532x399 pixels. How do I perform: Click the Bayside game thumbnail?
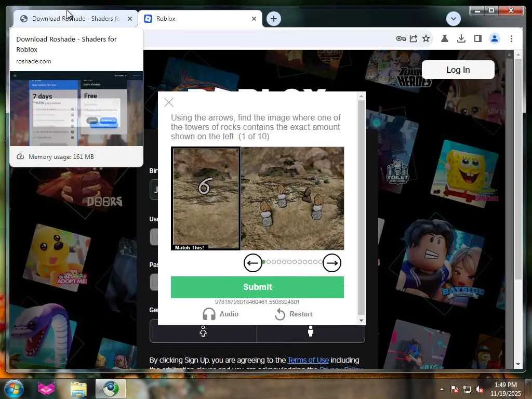click(441, 261)
